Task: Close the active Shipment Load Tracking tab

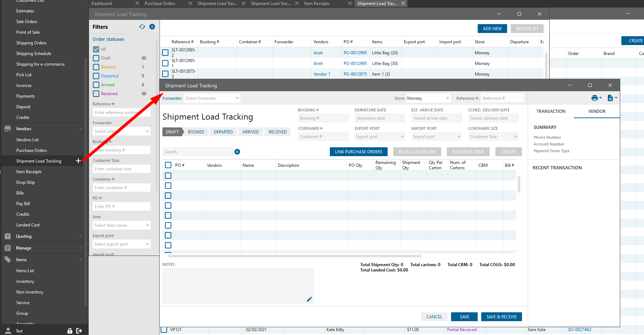Action: [403, 4]
